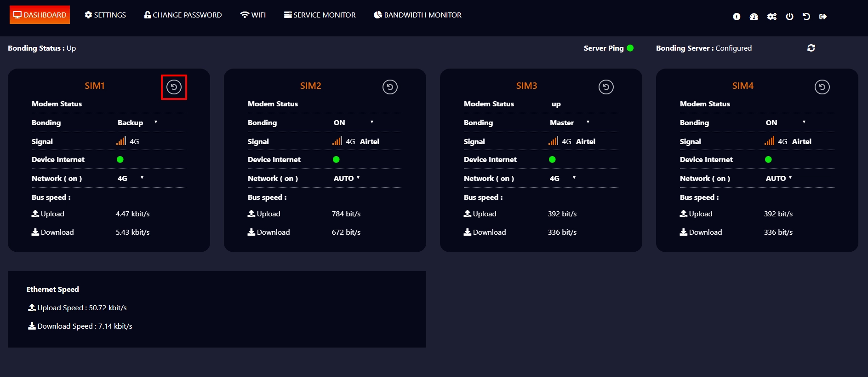Open the WIFI menu item

click(x=253, y=15)
